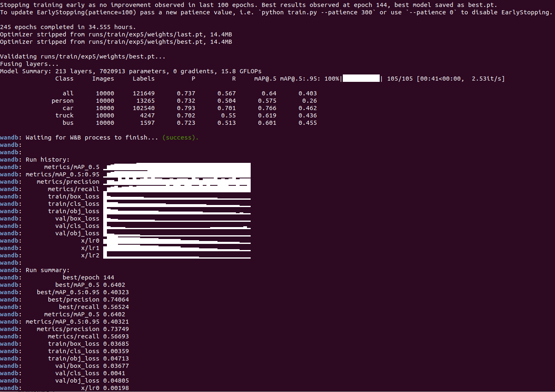Click the 'bus' class row label
This screenshot has height=392, width=555.
68,123
